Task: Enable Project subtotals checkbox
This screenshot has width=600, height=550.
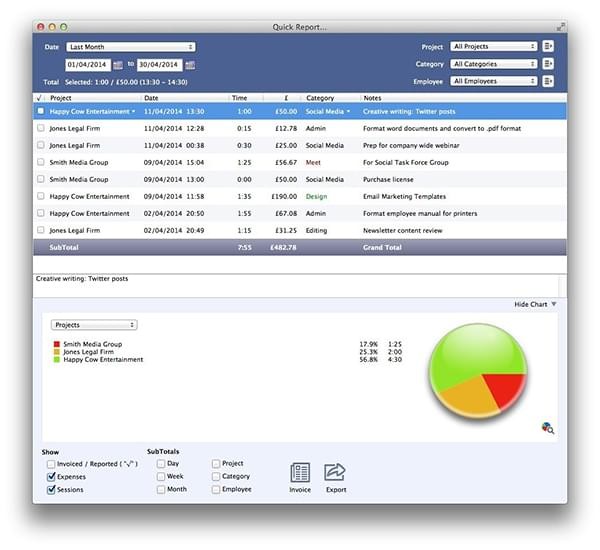Action: [x=216, y=464]
